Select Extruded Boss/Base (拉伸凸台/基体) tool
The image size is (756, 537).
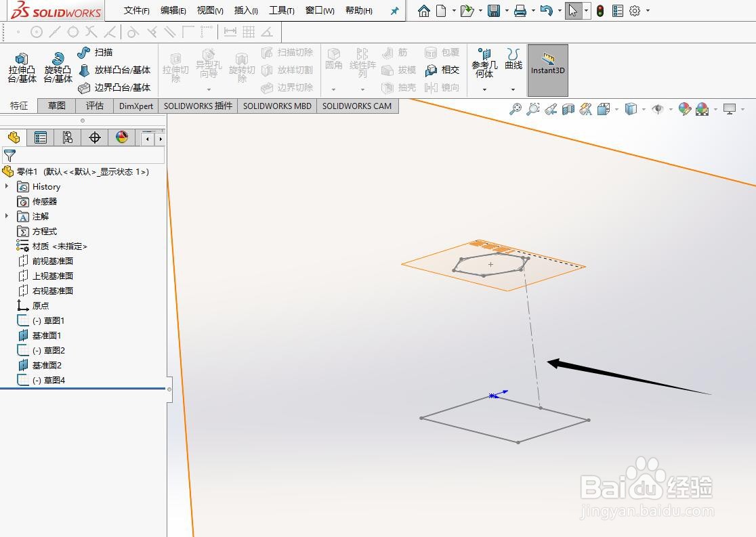tap(22, 68)
